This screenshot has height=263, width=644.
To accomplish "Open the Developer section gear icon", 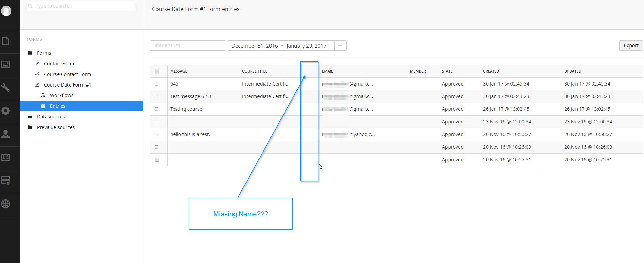I will click(x=5, y=111).
